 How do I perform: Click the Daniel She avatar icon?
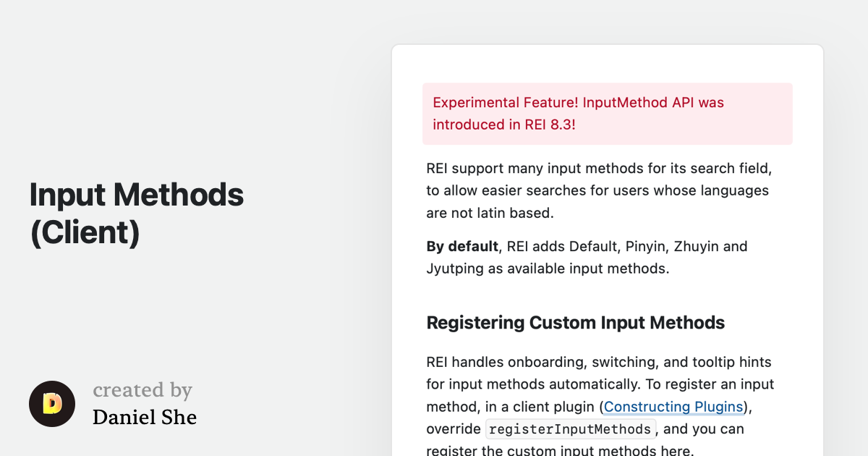[52, 404]
